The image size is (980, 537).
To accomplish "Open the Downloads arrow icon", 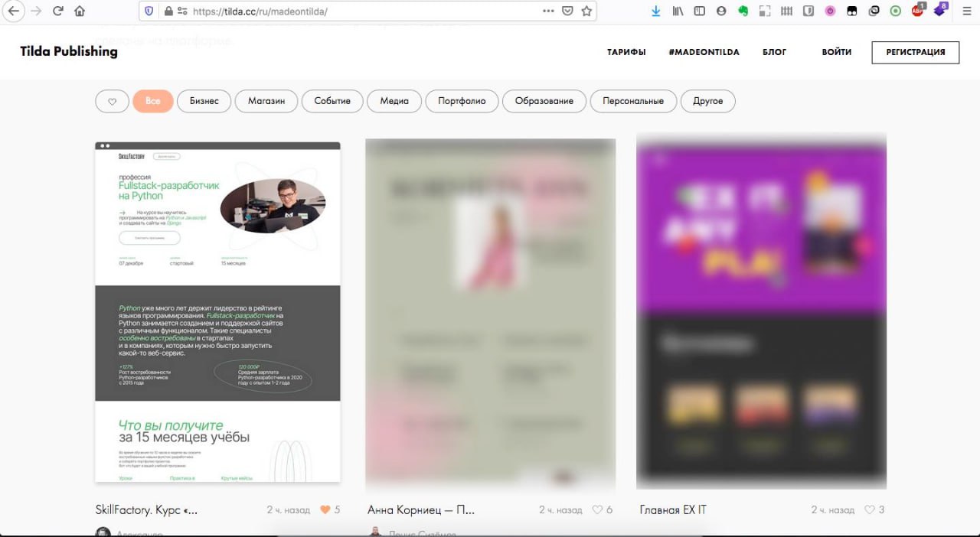I will pos(655,11).
